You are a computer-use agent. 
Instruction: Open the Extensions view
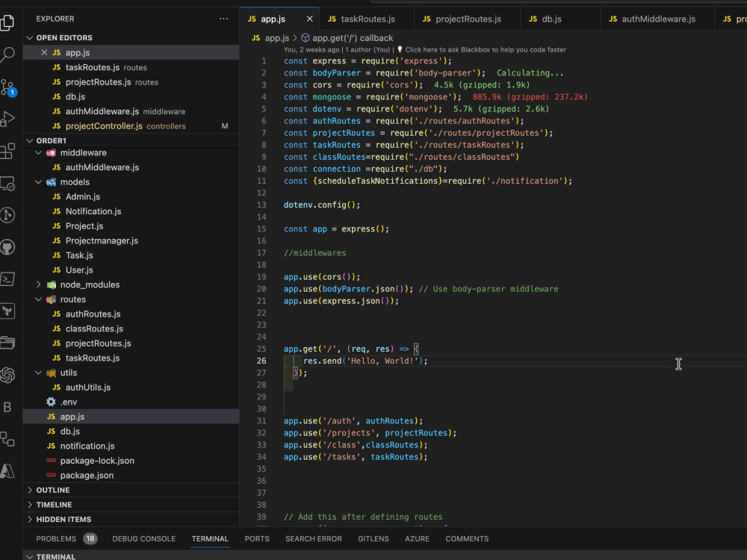[x=7, y=152]
